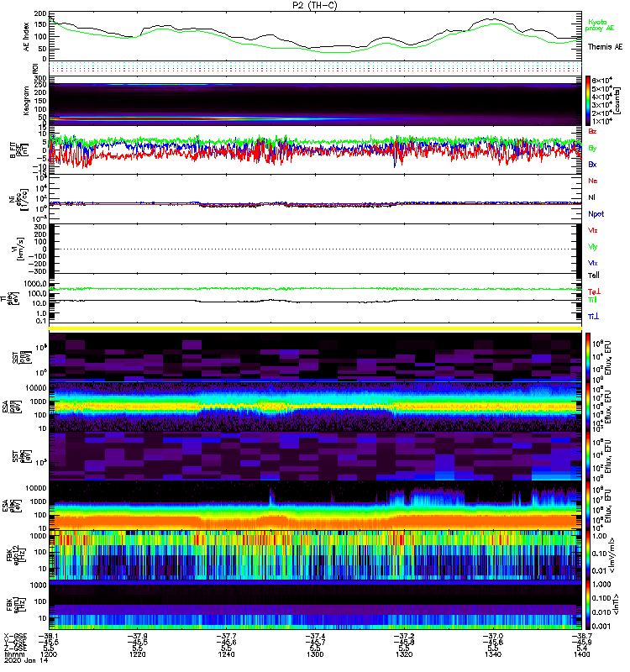Click the FBK scm frequency spectrogram panel
This screenshot has width=630, height=672.
click(315, 605)
